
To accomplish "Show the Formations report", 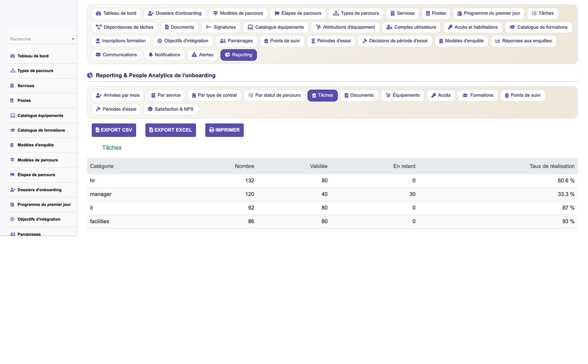I will [478, 95].
